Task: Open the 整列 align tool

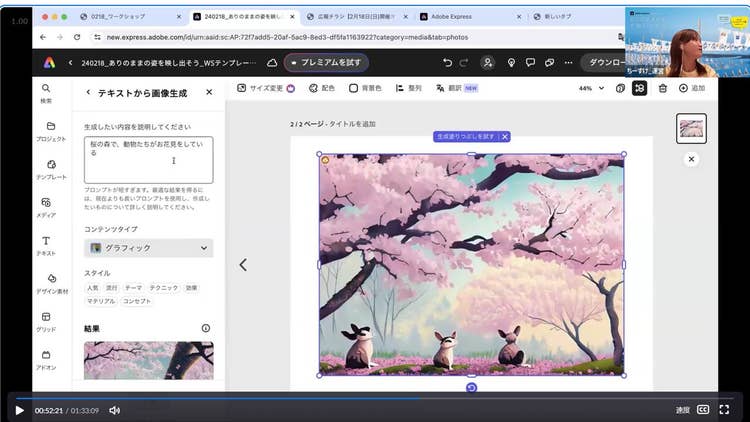Action: pos(408,88)
